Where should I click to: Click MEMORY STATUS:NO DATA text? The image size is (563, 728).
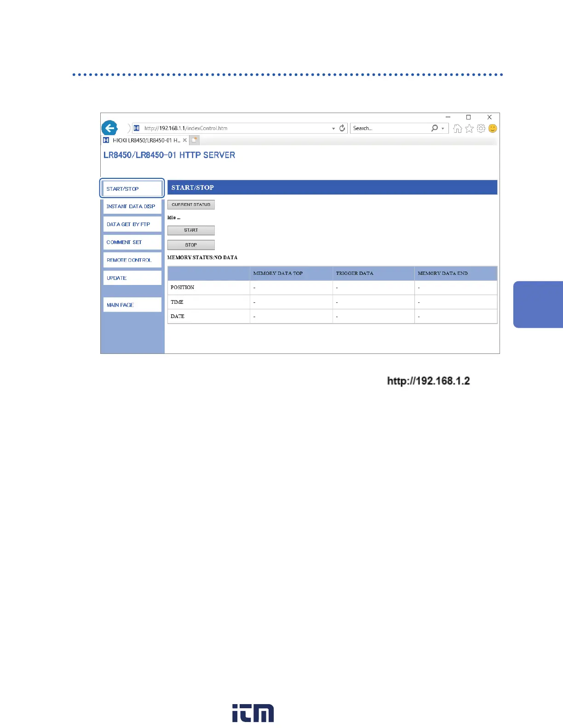point(202,257)
